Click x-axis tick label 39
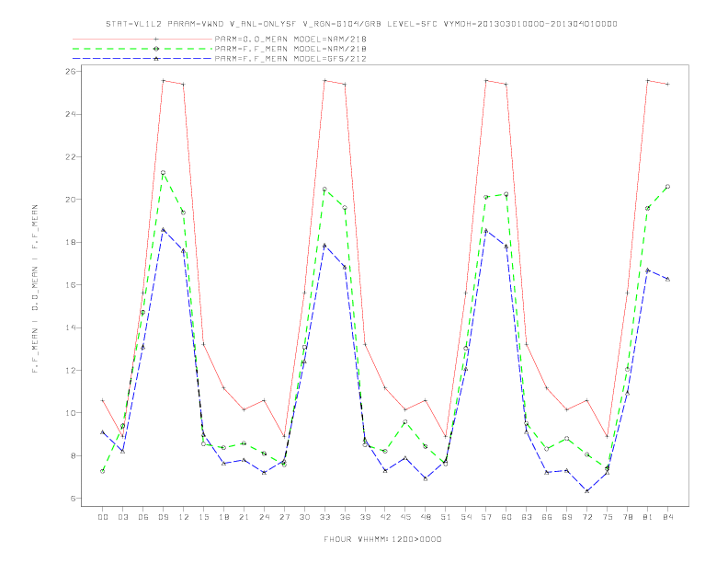Viewport: 728px width, 563px height. 365,517
